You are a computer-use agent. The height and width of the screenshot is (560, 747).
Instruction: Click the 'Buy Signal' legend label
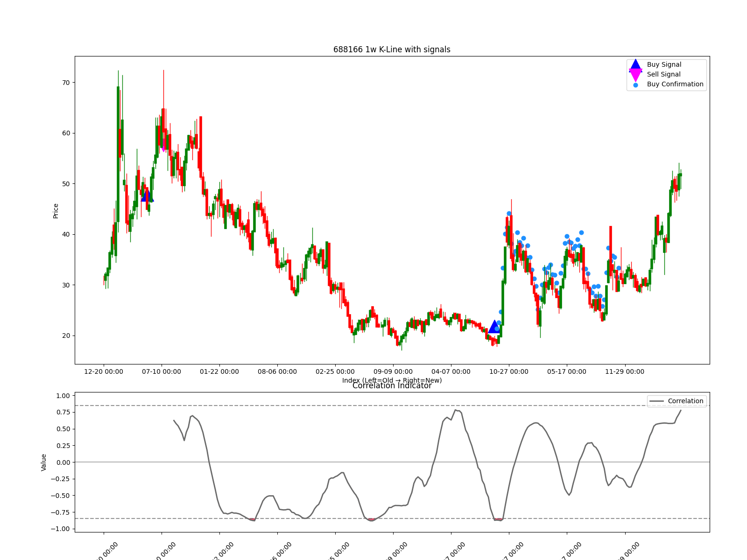(664, 65)
